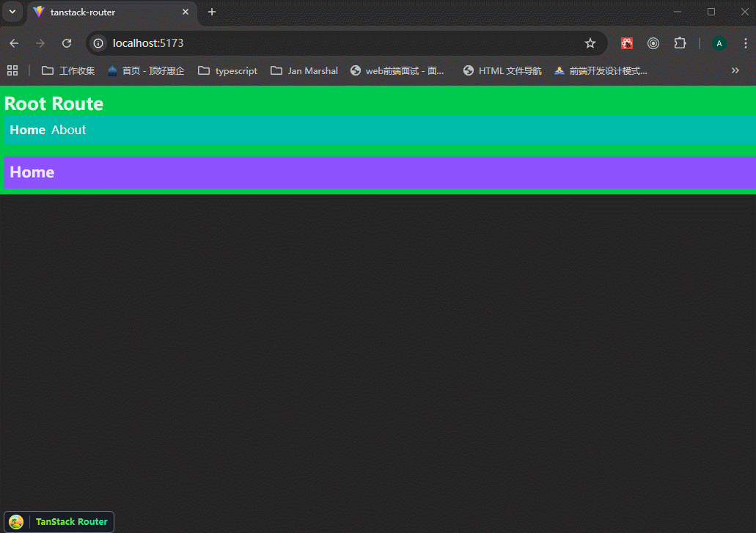Screen dimensions: 756x533
Task: Open new tab with plus button
Action: 212,12
